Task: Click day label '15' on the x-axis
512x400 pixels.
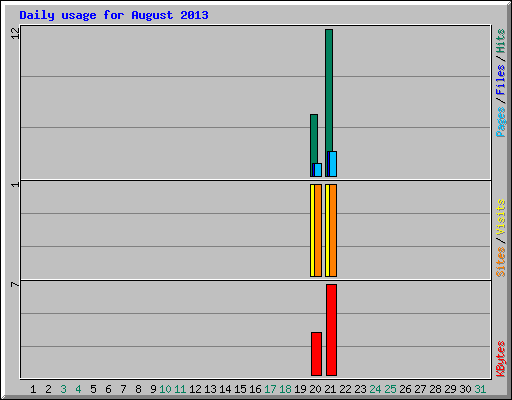Action: click(240, 389)
